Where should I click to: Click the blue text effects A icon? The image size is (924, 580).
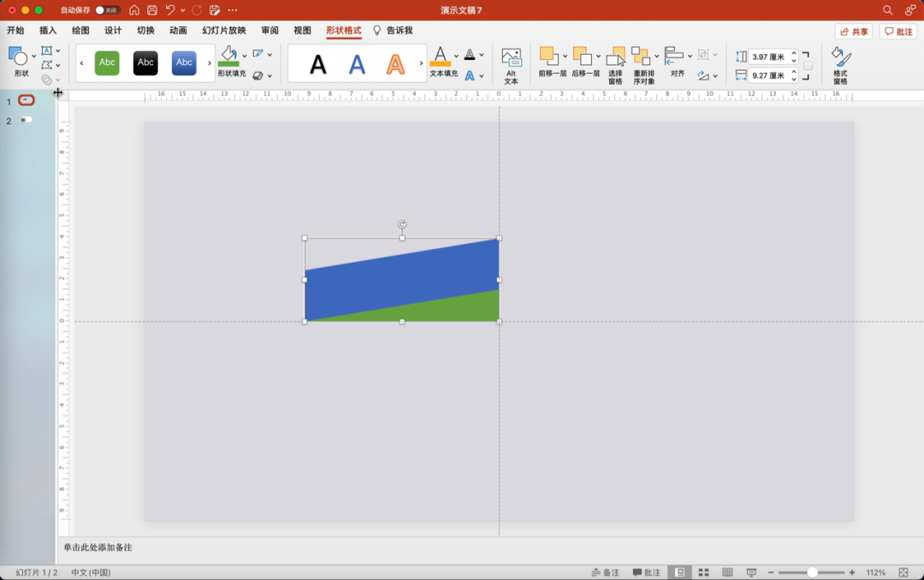point(470,75)
